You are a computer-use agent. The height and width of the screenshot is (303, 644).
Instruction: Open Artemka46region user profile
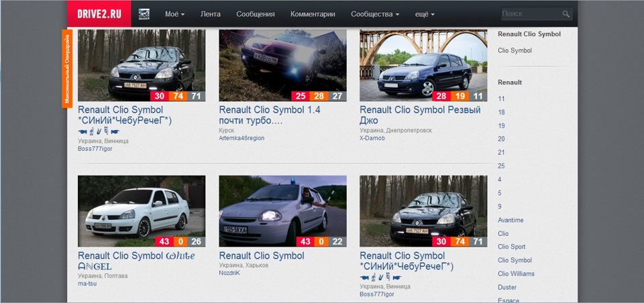241,138
